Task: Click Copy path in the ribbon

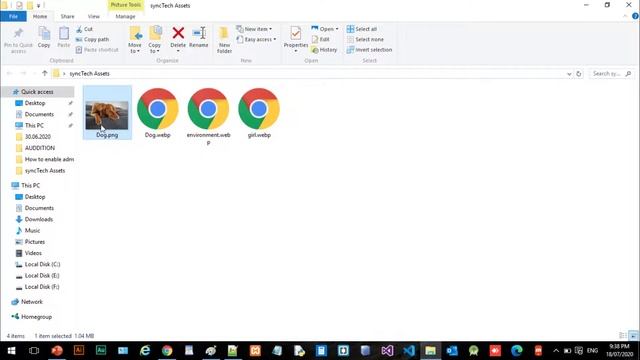Action: [x=92, y=39]
